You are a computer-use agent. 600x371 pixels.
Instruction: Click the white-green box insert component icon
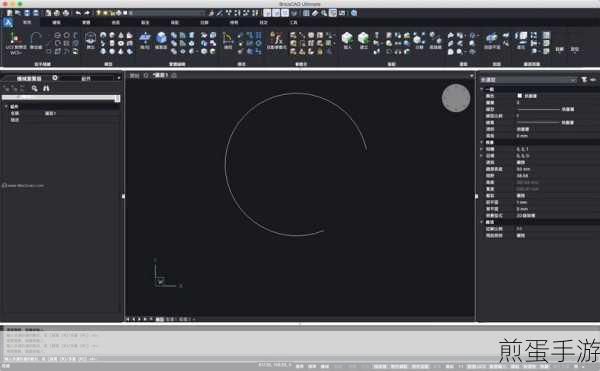347,38
